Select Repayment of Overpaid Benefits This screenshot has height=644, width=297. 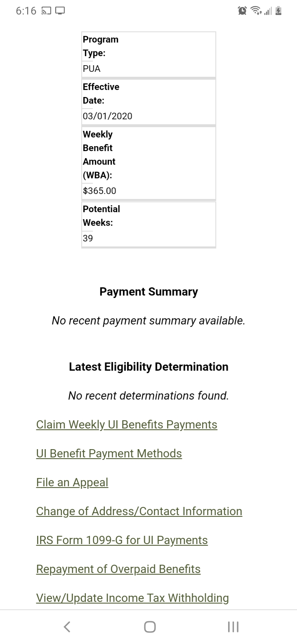[x=118, y=569]
